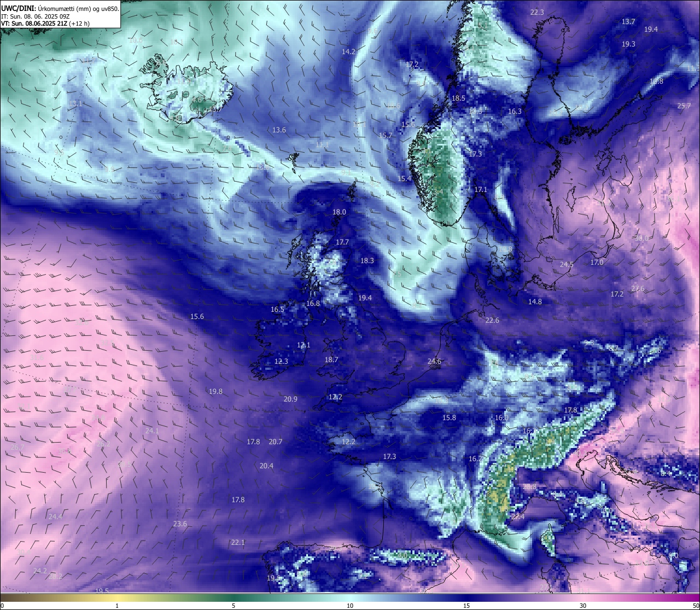700x610 pixels.
Task: Select the 17.7 value label
Action: (x=342, y=242)
